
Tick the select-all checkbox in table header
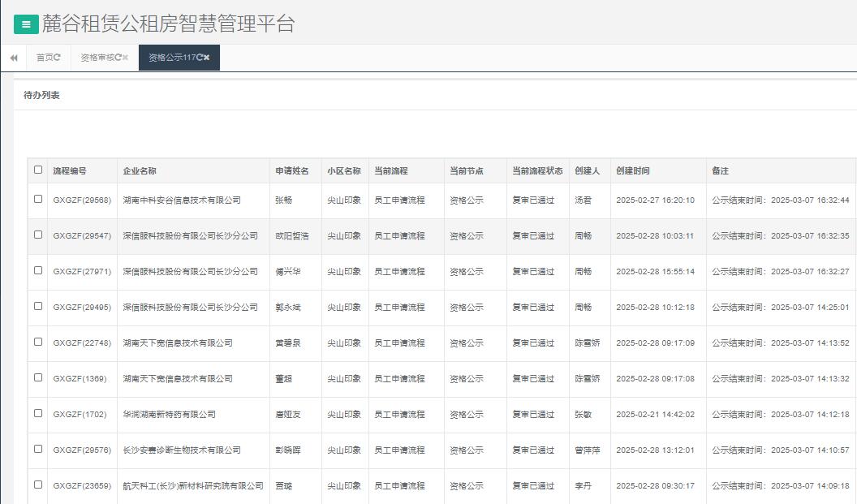coord(38,170)
